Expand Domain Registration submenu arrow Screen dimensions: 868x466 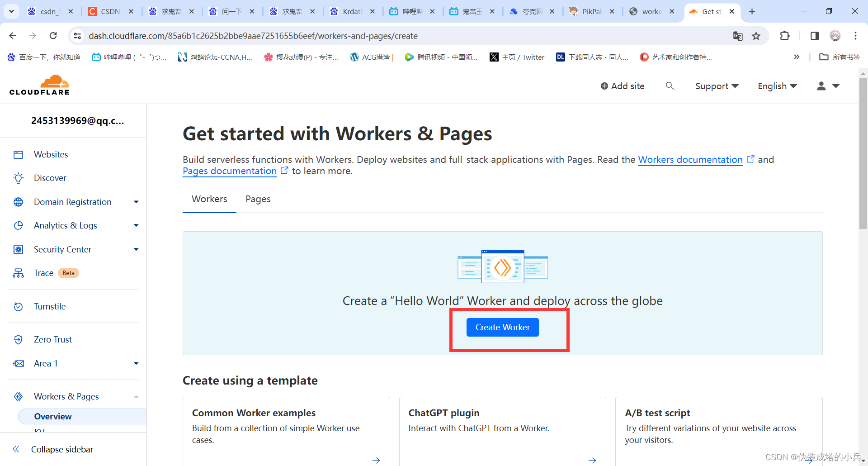coord(136,202)
